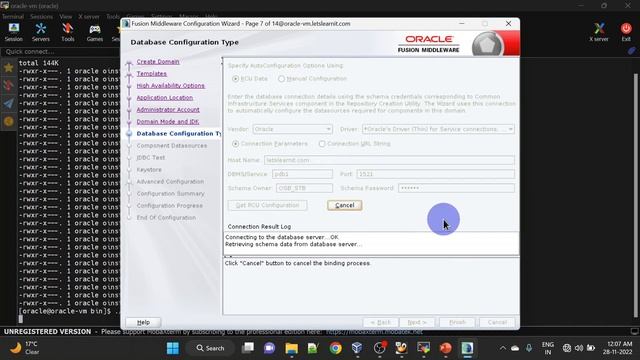The width and height of the screenshot is (640, 360).
Task: Click the Next navigation button
Action: click(x=417, y=322)
